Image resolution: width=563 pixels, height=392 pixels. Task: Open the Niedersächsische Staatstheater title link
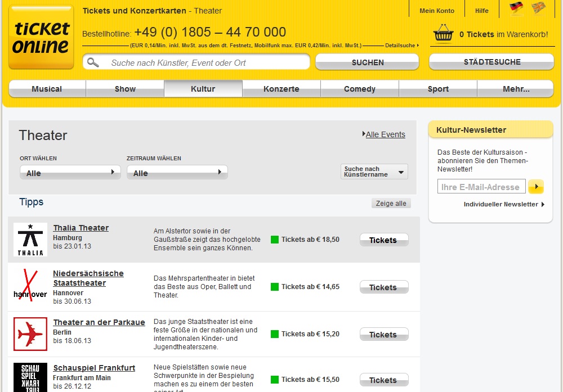pyautogui.click(x=88, y=278)
